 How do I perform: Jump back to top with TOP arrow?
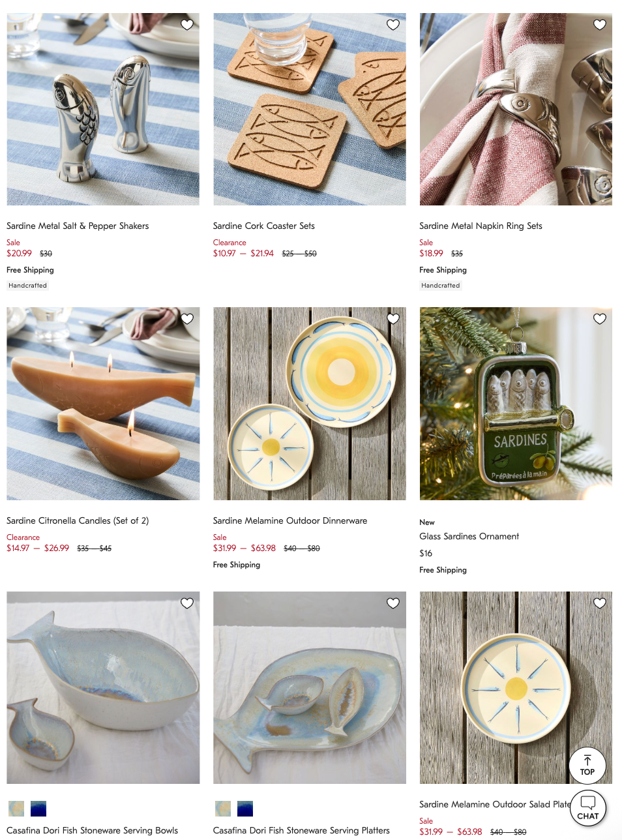point(587,766)
